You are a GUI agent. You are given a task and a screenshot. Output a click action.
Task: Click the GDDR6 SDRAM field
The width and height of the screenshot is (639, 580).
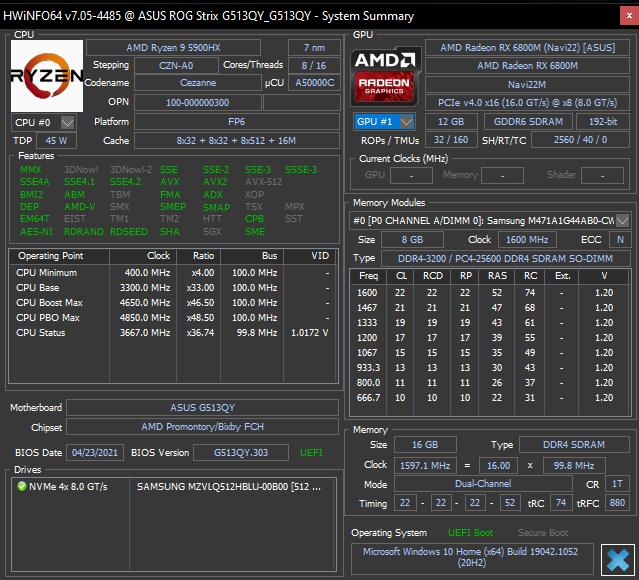[528, 121]
